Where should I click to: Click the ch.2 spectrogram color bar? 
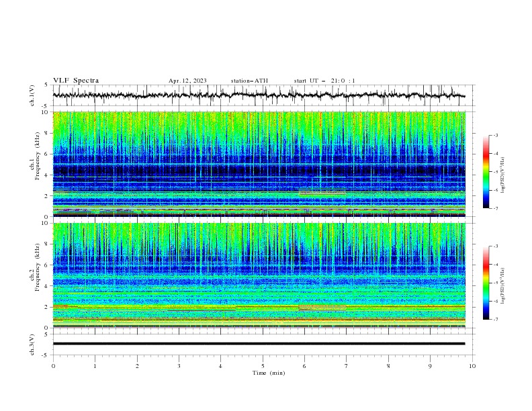click(486, 283)
